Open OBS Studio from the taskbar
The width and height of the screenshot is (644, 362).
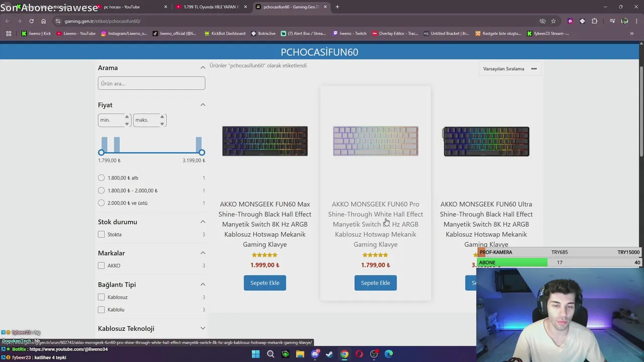click(374, 354)
